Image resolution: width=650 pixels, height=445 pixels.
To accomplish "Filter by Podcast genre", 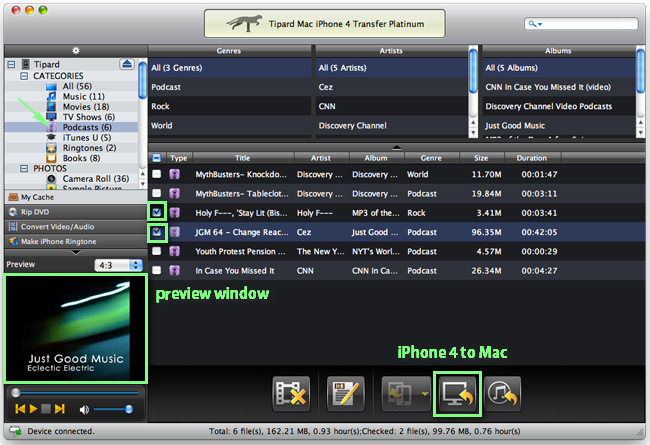I will [x=229, y=87].
